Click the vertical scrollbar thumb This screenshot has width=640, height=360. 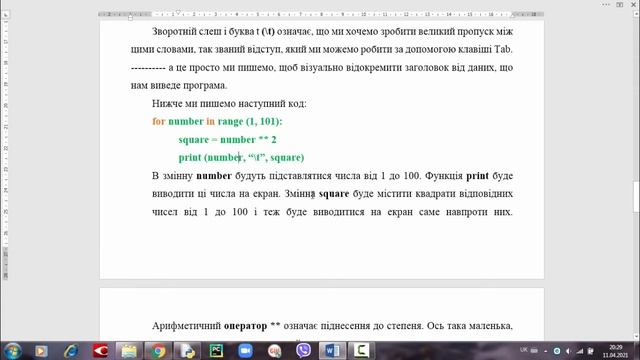[636, 197]
